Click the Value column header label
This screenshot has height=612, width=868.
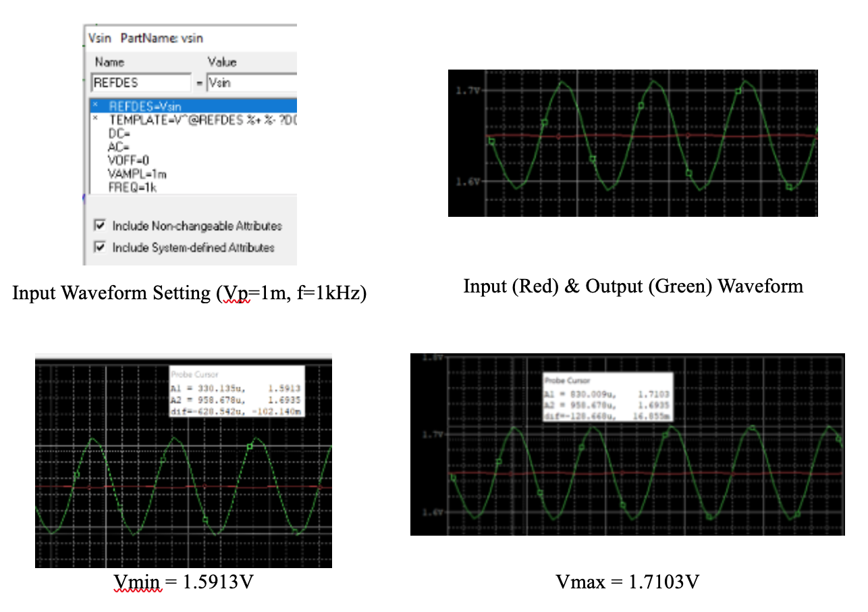coord(222,62)
